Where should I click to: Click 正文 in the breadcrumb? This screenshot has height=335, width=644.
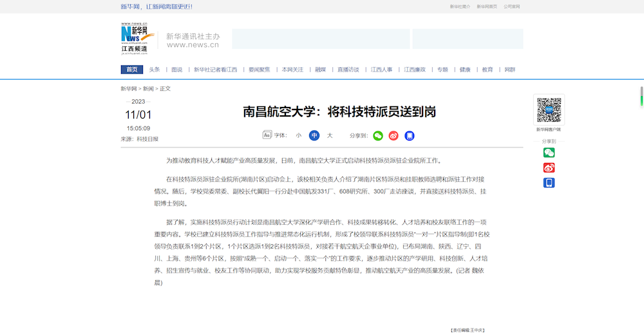(165, 89)
